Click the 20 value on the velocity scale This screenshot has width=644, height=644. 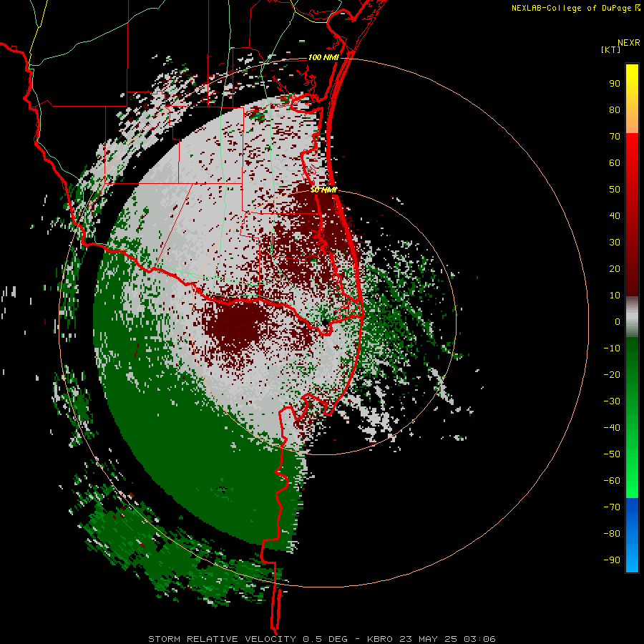(x=615, y=268)
